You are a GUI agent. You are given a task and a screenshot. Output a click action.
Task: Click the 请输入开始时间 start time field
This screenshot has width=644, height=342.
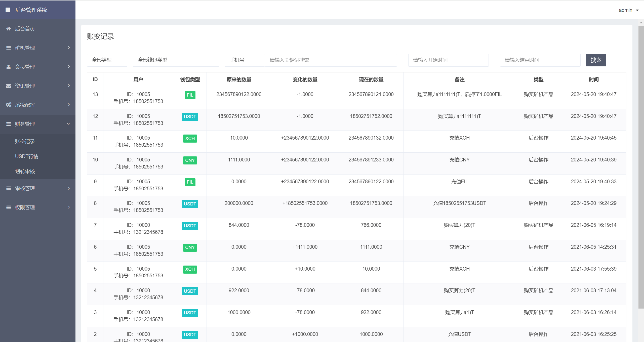coord(448,60)
